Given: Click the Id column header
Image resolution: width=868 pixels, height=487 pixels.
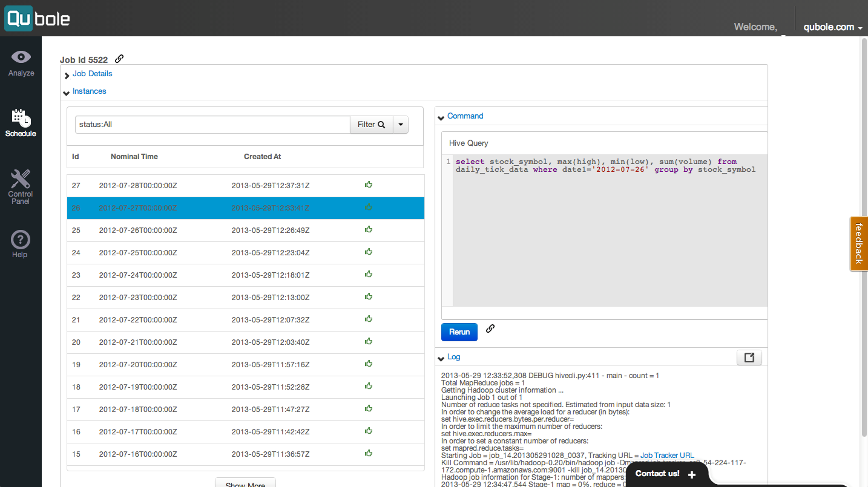Looking at the screenshot, I should tap(76, 157).
